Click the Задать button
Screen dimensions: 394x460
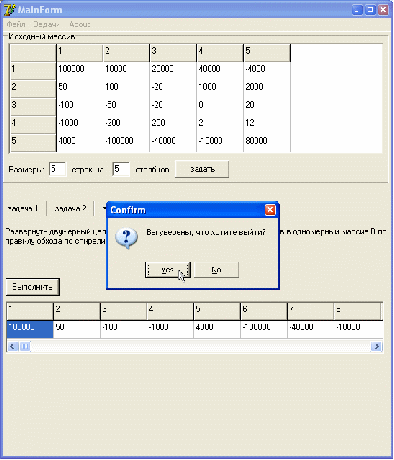point(202,169)
